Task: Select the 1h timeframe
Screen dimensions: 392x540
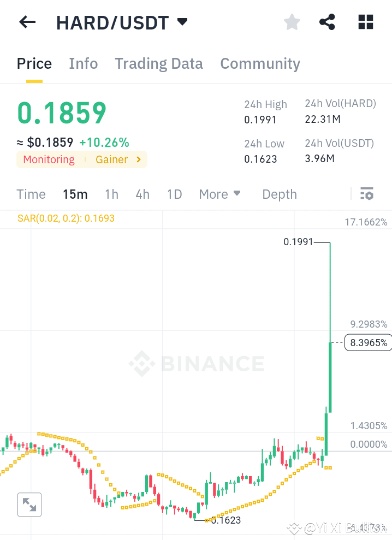Action: 111,194
